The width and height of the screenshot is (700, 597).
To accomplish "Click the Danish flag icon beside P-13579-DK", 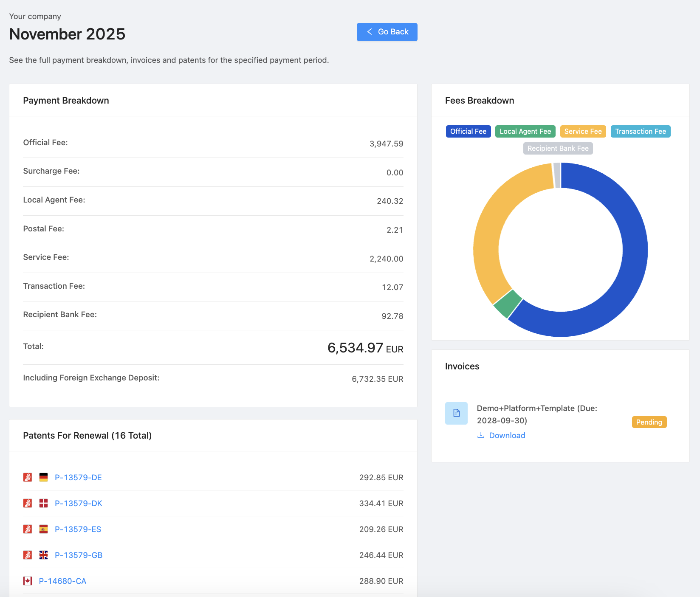I will pyautogui.click(x=43, y=503).
